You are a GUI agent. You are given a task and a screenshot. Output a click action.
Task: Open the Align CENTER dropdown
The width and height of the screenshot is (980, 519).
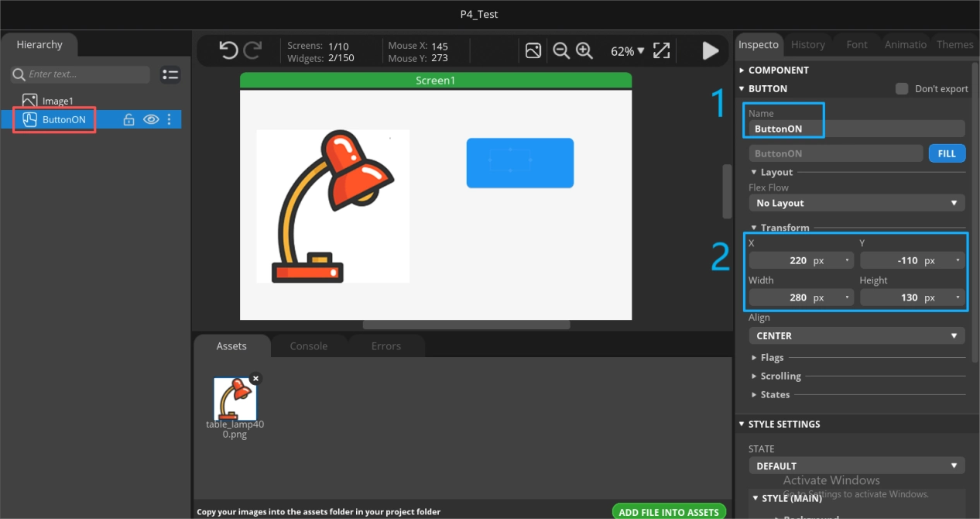856,336
